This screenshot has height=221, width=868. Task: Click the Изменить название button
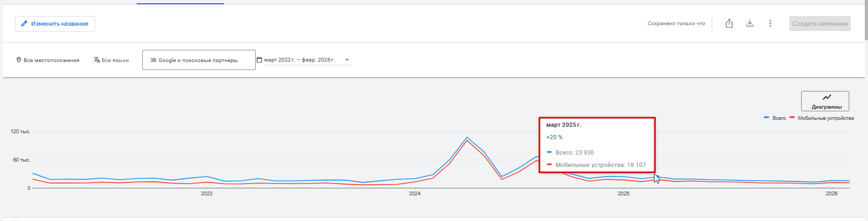55,24
